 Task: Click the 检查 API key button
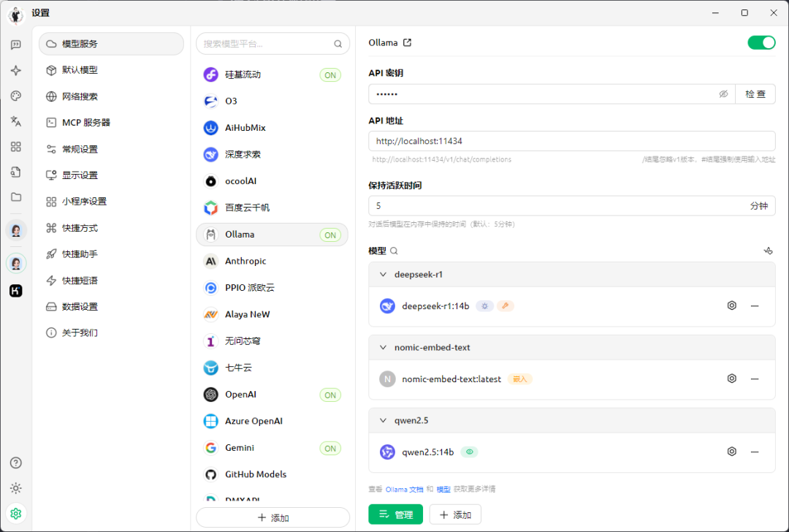(x=755, y=94)
